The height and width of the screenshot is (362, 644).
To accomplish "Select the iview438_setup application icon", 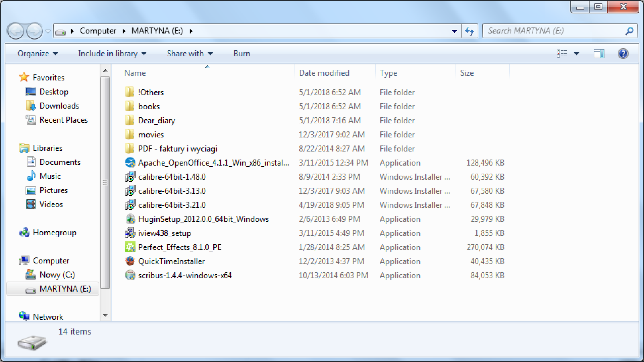I will coord(130,233).
